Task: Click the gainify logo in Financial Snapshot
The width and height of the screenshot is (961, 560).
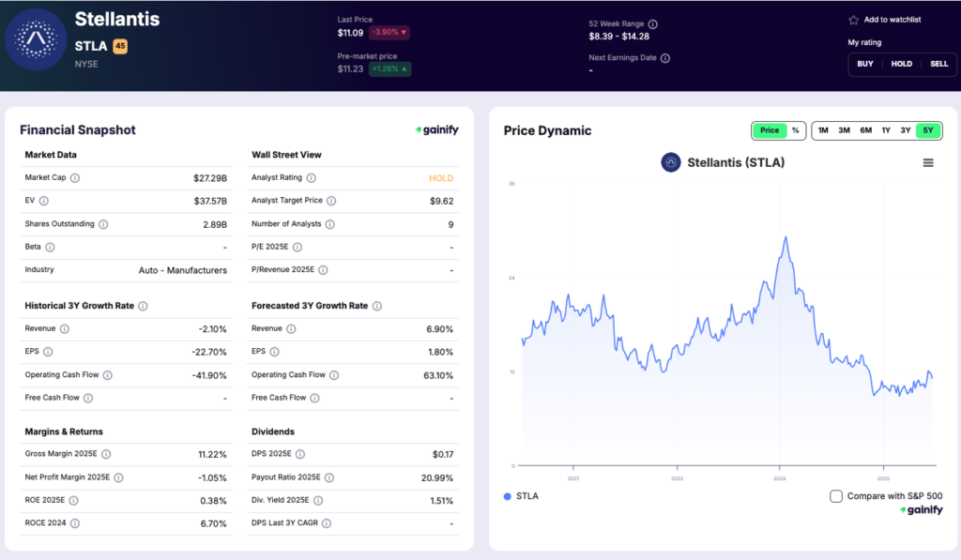Action: click(x=436, y=129)
